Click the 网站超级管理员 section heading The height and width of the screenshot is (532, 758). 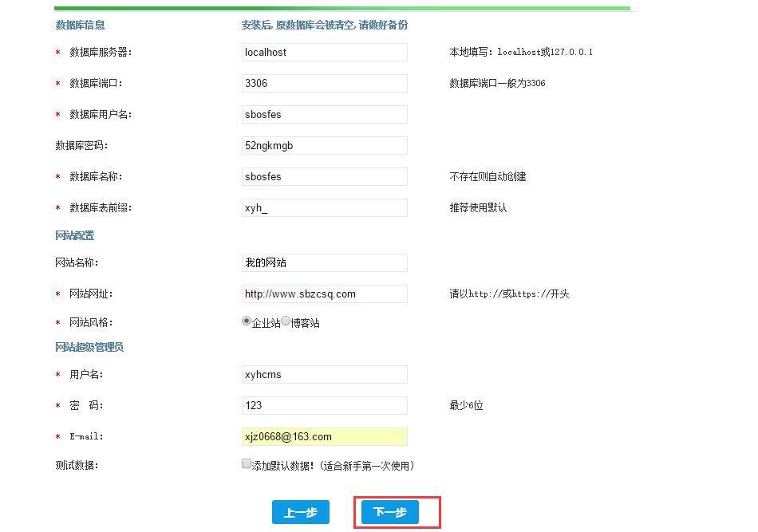pyautogui.click(x=89, y=347)
